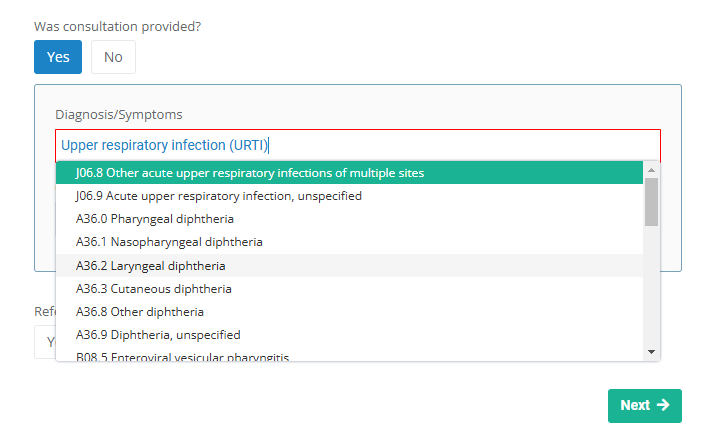The image size is (707, 438).
Task: Click dropdown list scroll up arrow
Action: (651, 168)
